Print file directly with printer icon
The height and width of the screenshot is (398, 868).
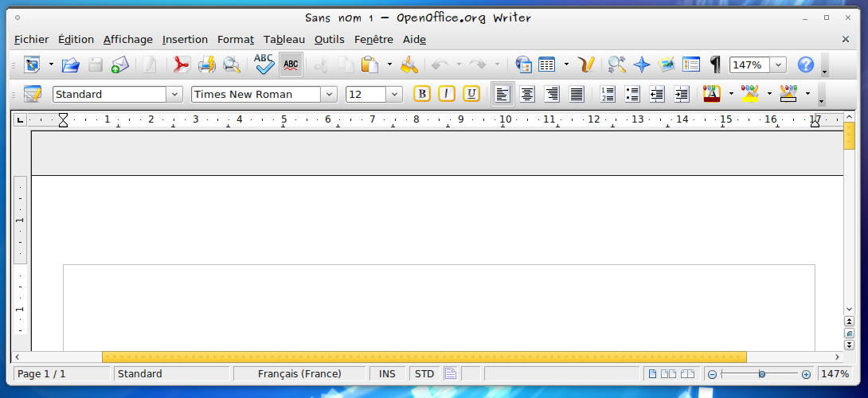click(x=206, y=64)
